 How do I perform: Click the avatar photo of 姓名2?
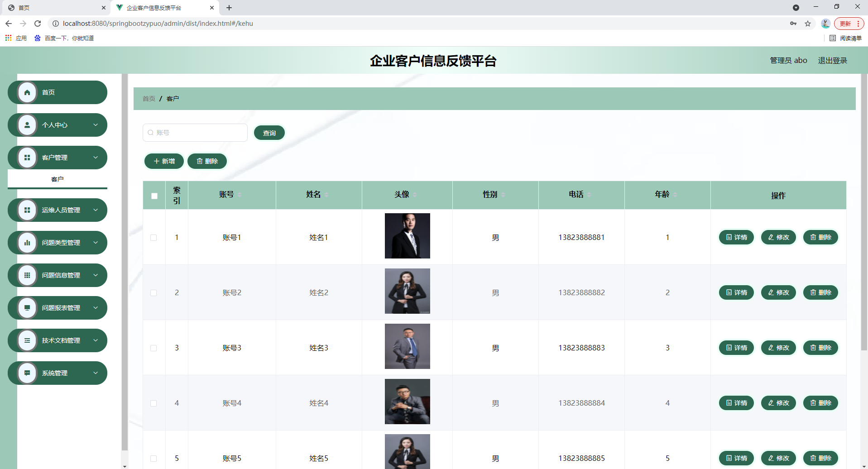coord(407,291)
